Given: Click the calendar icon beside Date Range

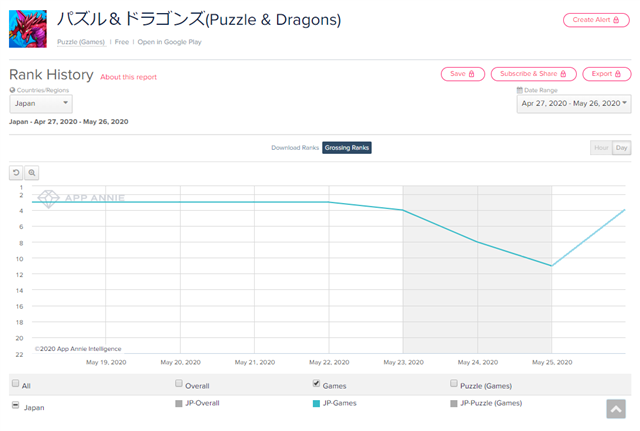Looking at the screenshot, I should point(520,90).
